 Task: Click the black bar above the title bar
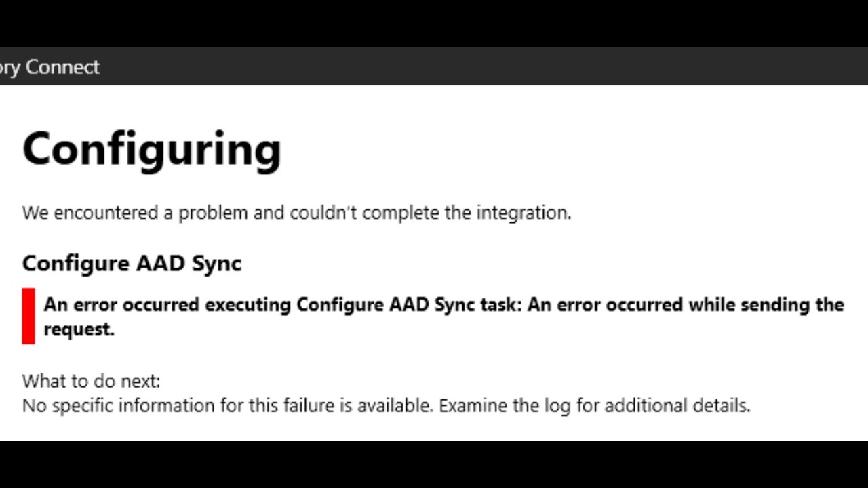(x=434, y=23)
